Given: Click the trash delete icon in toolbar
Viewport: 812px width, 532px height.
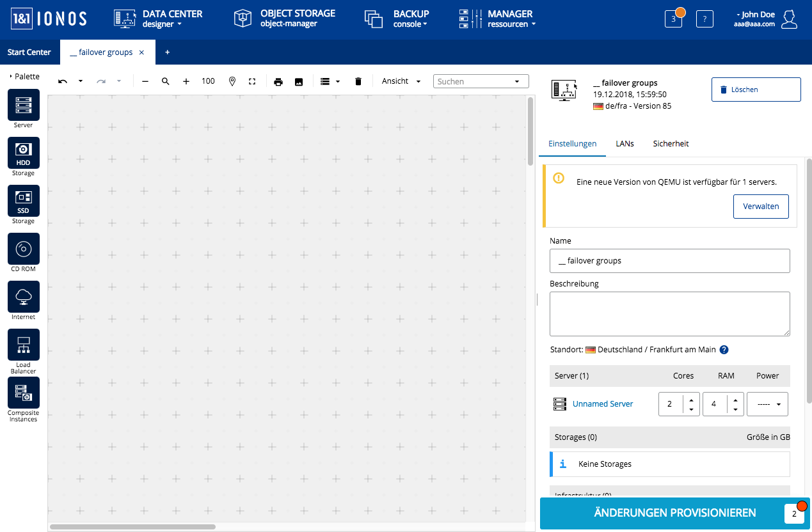Looking at the screenshot, I should pyautogui.click(x=358, y=82).
